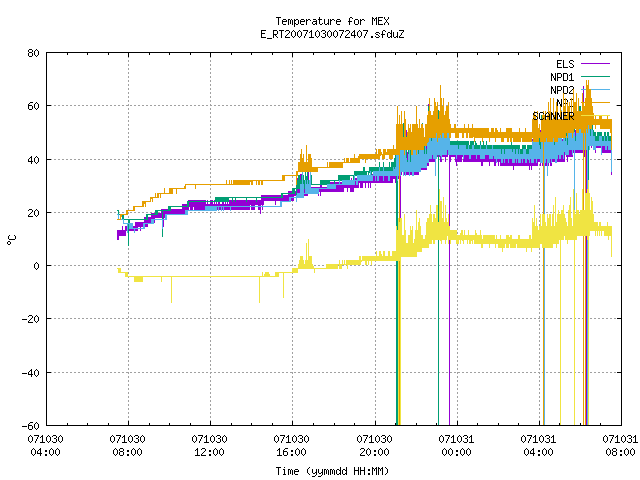Click x-axis tick label 071031 00:00
The height and width of the screenshot is (480, 640).
[456, 446]
